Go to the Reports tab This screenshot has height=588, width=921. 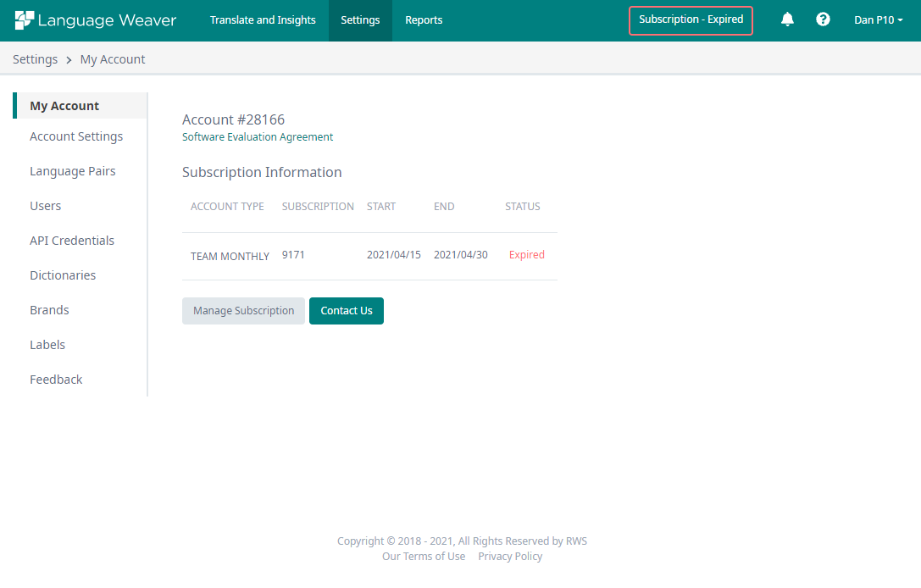point(424,20)
